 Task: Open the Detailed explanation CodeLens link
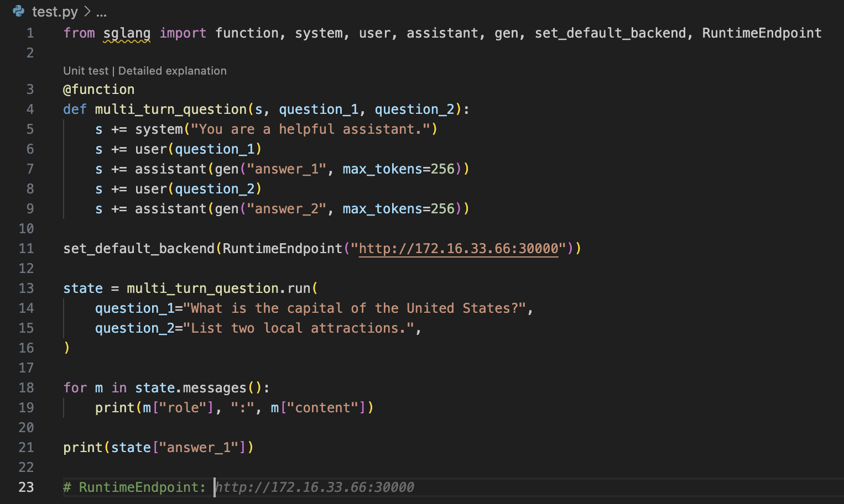pyautogui.click(x=172, y=71)
